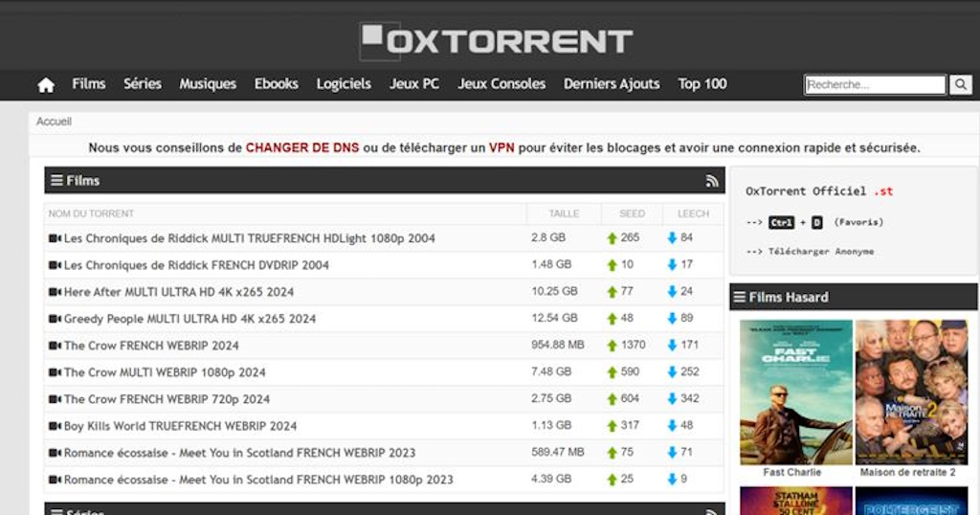Click blue leech arrow next to 84
Viewport: 980px width, 515px height.
coord(672,237)
